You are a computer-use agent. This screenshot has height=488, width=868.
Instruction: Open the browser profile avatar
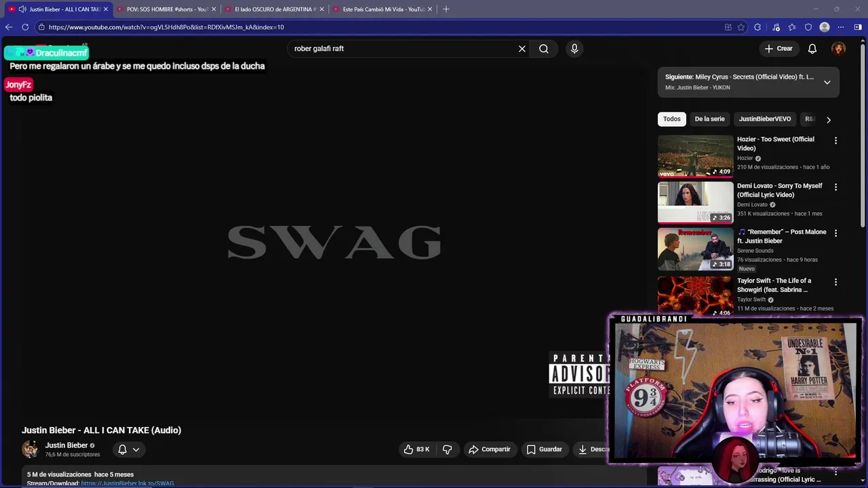pyautogui.click(x=825, y=27)
